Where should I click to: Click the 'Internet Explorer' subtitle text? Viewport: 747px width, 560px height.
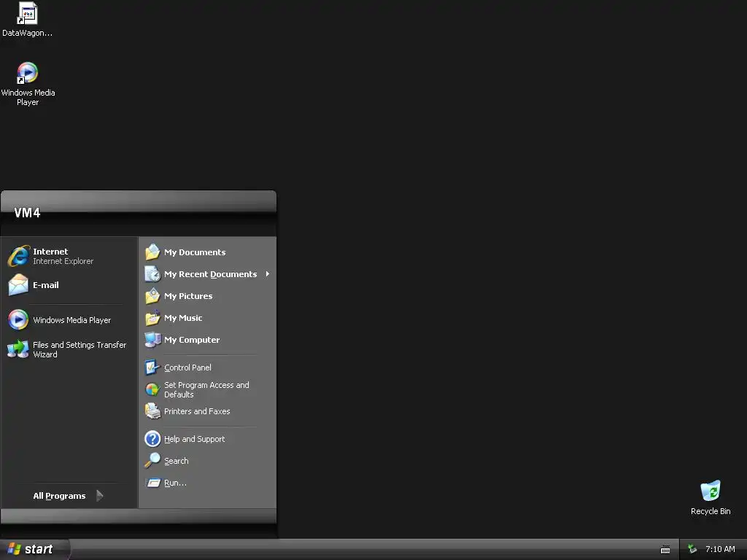coord(63,261)
